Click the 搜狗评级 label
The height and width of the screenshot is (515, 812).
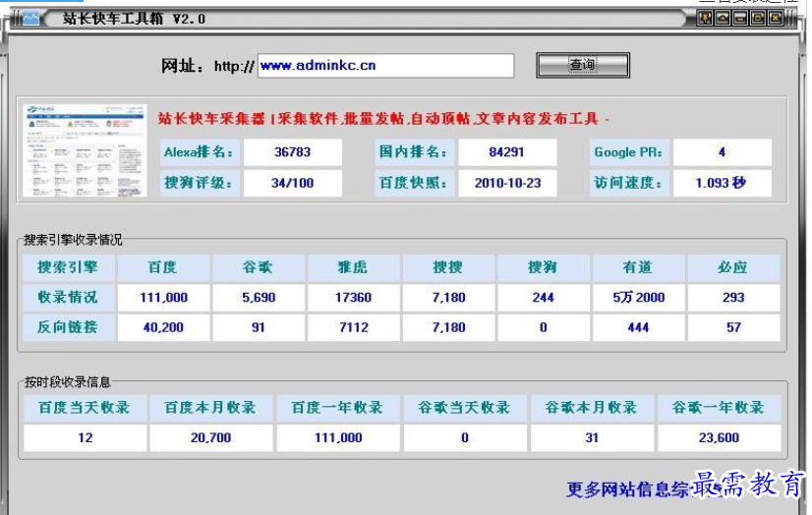pyautogui.click(x=200, y=183)
